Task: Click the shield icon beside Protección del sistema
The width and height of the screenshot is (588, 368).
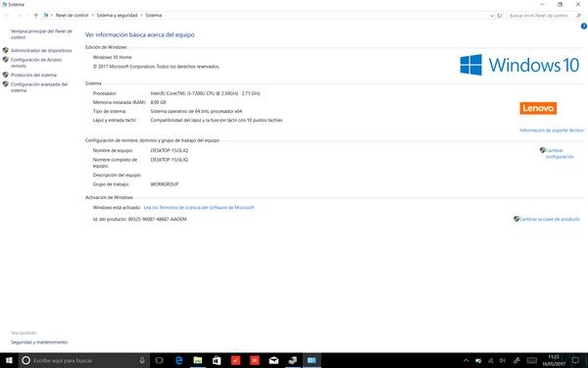Action: [x=6, y=75]
